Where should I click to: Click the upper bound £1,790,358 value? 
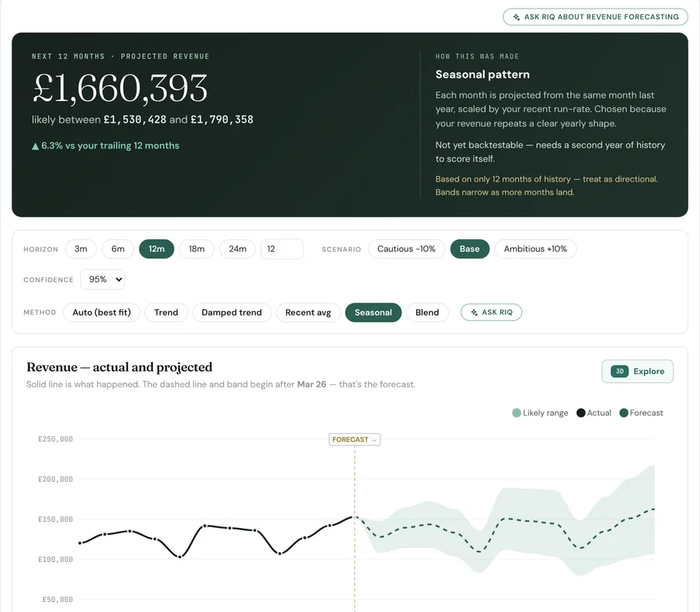221,120
